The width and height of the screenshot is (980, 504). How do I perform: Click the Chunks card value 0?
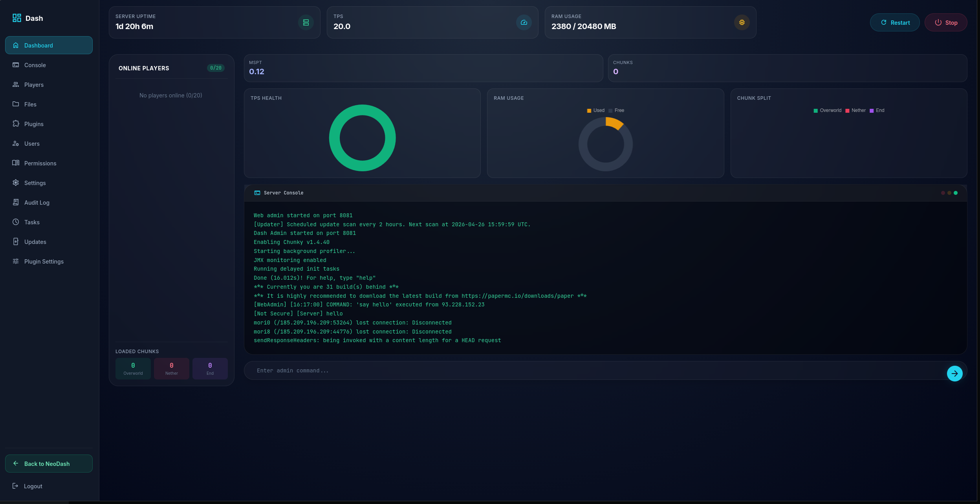615,71
